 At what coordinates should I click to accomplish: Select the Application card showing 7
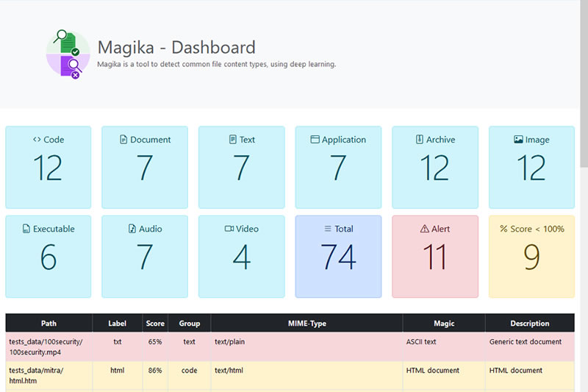[x=338, y=167]
